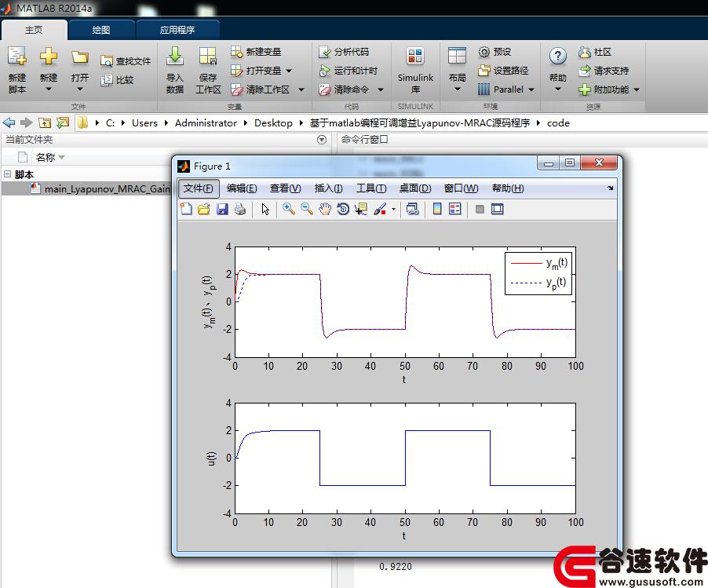708x588 pixels.
Task: Go forward in folder history
Action: (x=26, y=122)
